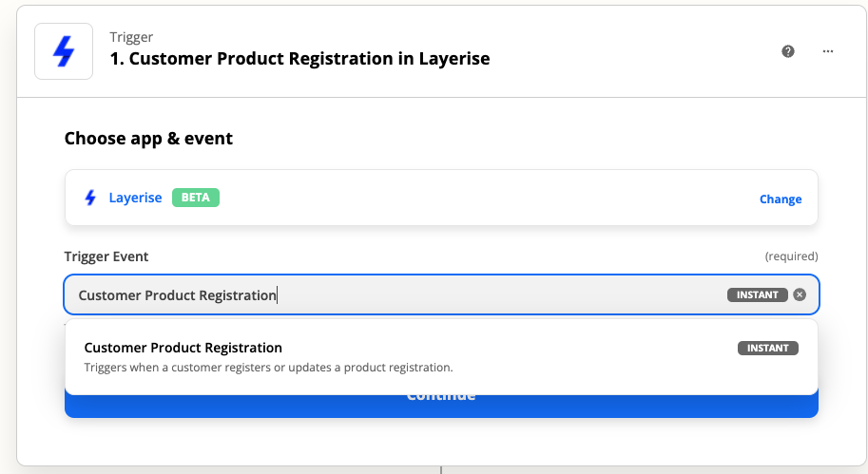Choose the option described "Triggers when a customer registers"
The image size is (868, 474).
tap(268, 368)
